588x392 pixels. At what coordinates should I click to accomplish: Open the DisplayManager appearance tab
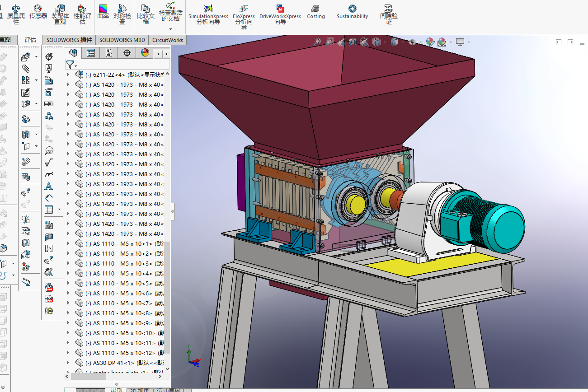145,53
